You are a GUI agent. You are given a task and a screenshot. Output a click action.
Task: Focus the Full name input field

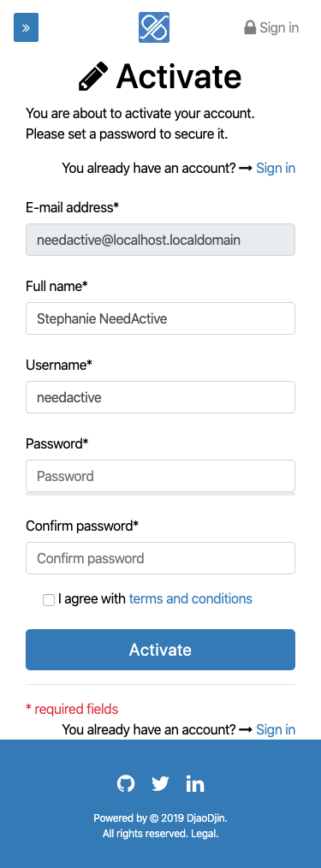161,318
